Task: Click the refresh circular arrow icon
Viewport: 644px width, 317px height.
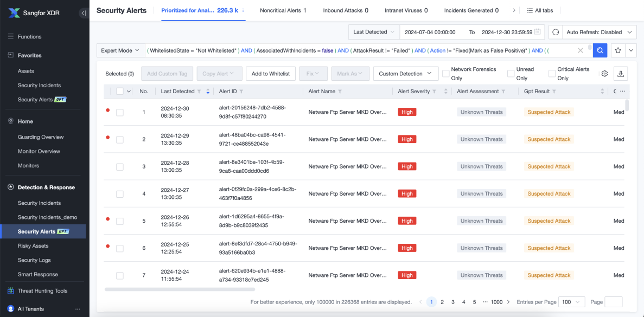Action: (556, 32)
